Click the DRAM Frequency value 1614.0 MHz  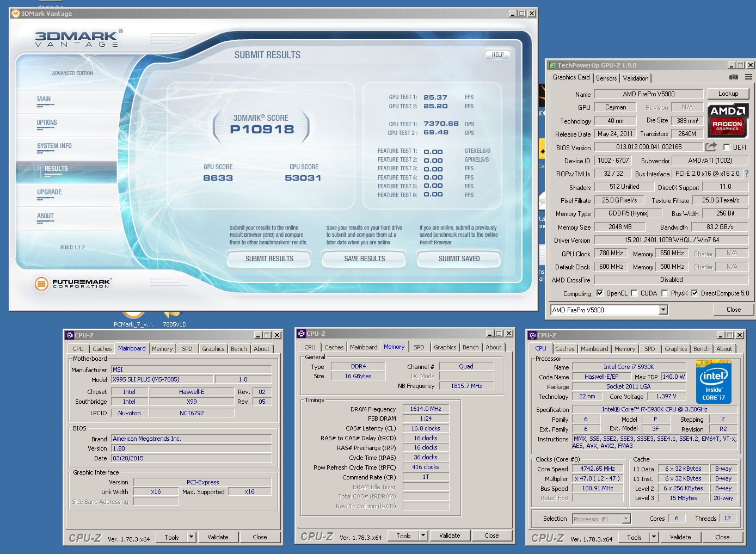click(x=426, y=409)
